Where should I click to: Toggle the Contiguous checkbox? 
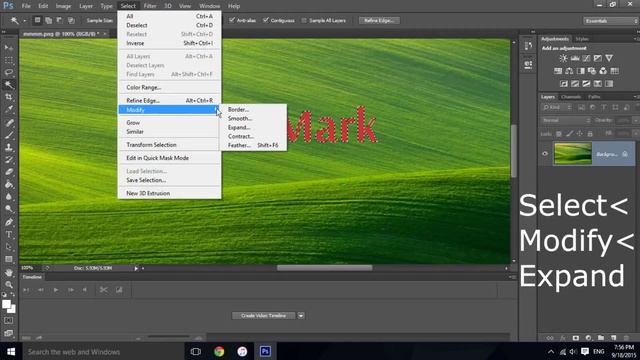tap(266, 20)
